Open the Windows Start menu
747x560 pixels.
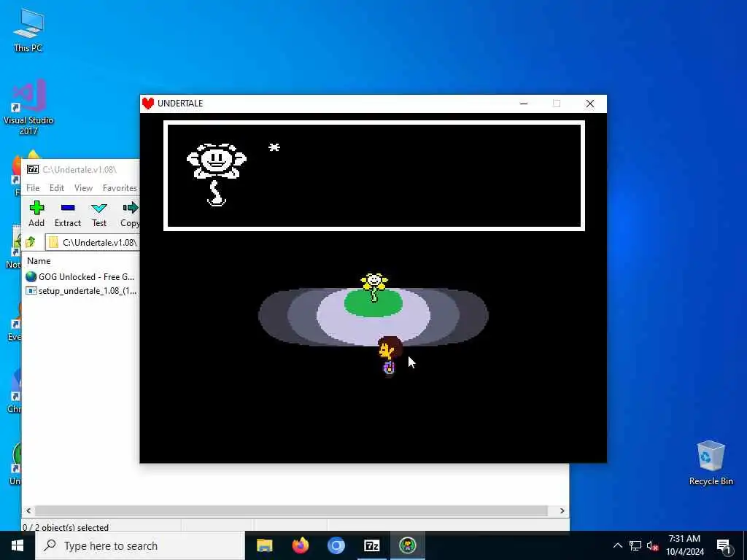pos(18,545)
